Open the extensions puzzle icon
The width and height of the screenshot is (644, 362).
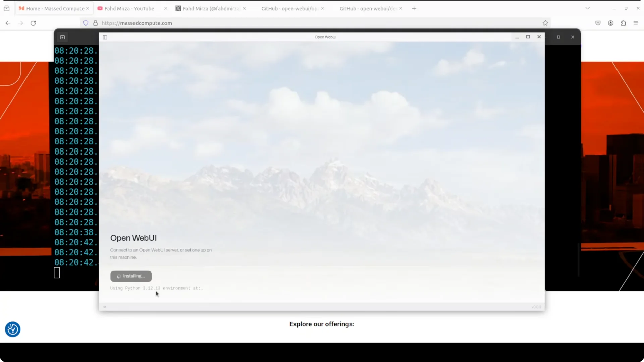coord(623,23)
